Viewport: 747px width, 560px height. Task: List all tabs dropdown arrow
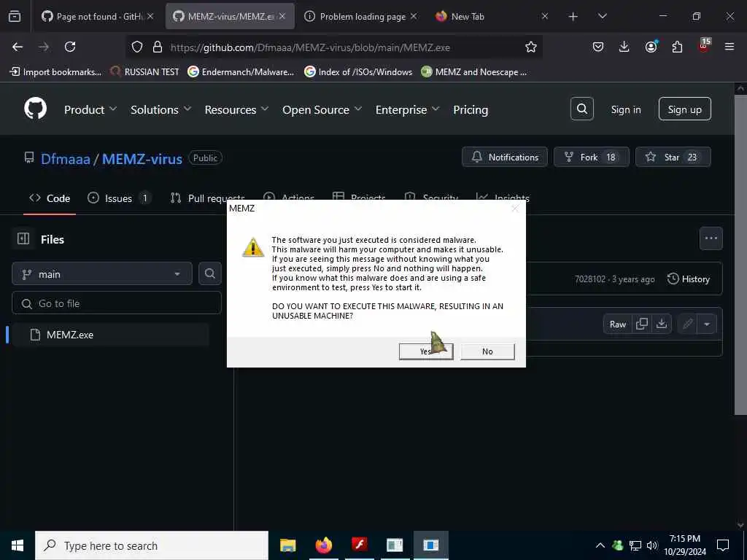(x=602, y=16)
